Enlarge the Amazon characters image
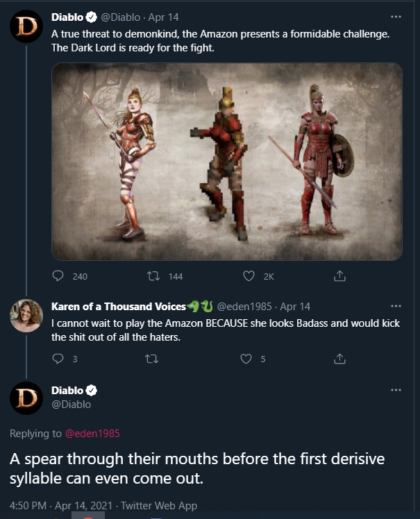420x519 pixels. pos(227,161)
